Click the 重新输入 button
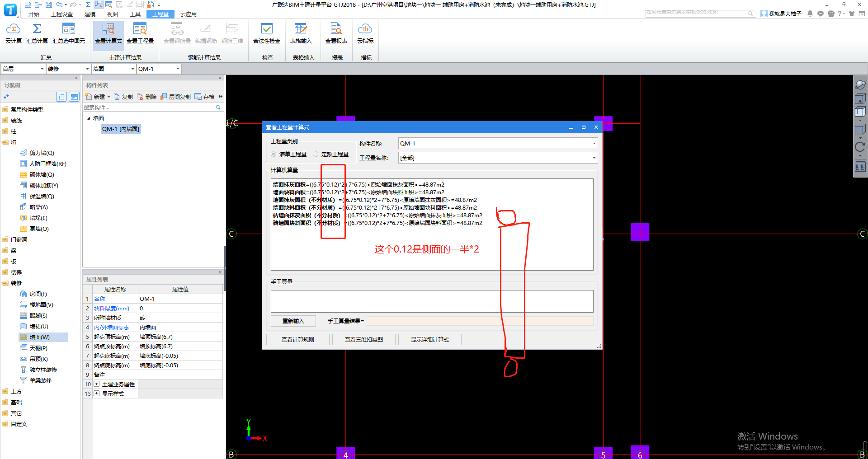The height and width of the screenshot is (459, 868). [x=293, y=321]
